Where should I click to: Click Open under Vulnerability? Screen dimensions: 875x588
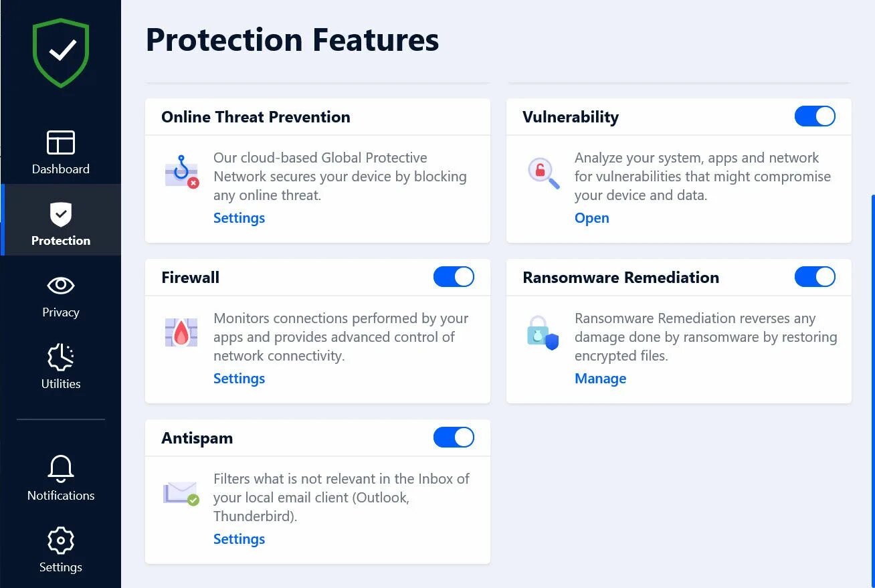tap(591, 218)
